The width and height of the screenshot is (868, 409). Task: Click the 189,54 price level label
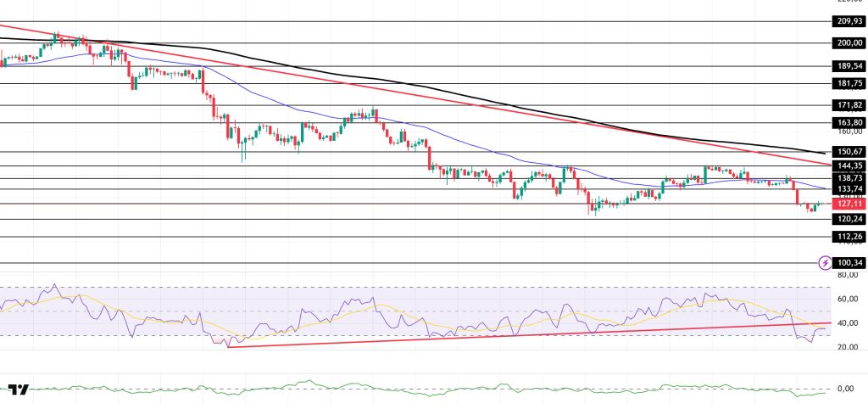[848, 66]
